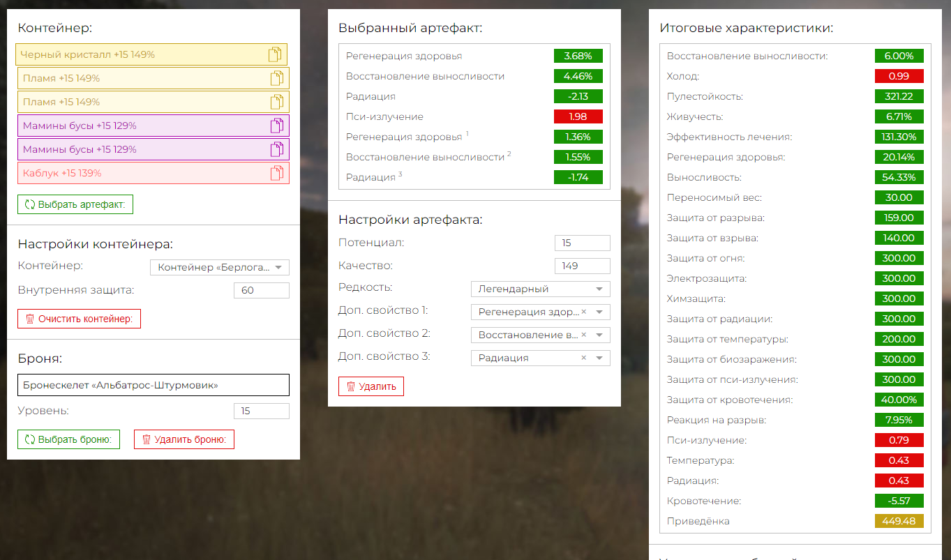Click the 131.30% Эффективность лечения value
Viewport: 951px width, 560px height.
[x=899, y=137]
